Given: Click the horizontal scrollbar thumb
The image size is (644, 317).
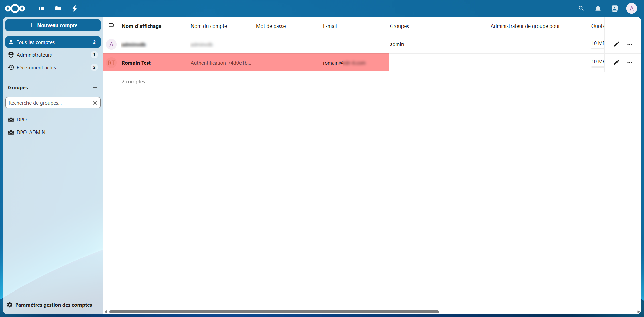Looking at the screenshot, I should click(x=274, y=312).
